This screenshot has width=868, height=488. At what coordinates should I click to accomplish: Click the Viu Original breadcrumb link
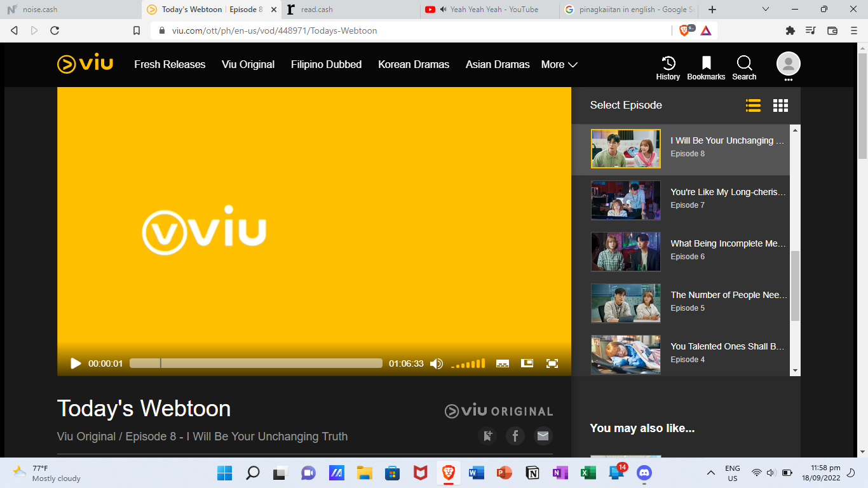tap(86, 437)
